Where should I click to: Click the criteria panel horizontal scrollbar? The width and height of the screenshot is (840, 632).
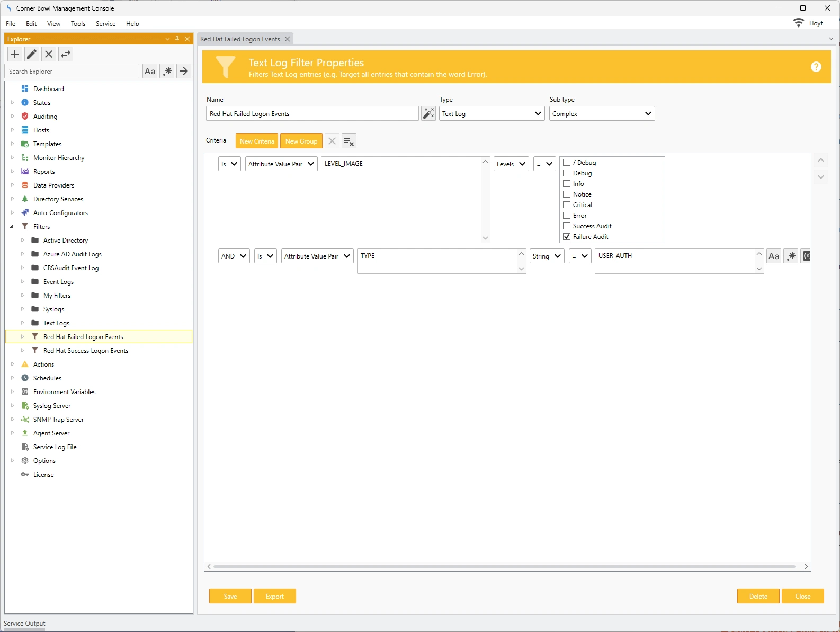pyautogui.click(x=503, y=567)
